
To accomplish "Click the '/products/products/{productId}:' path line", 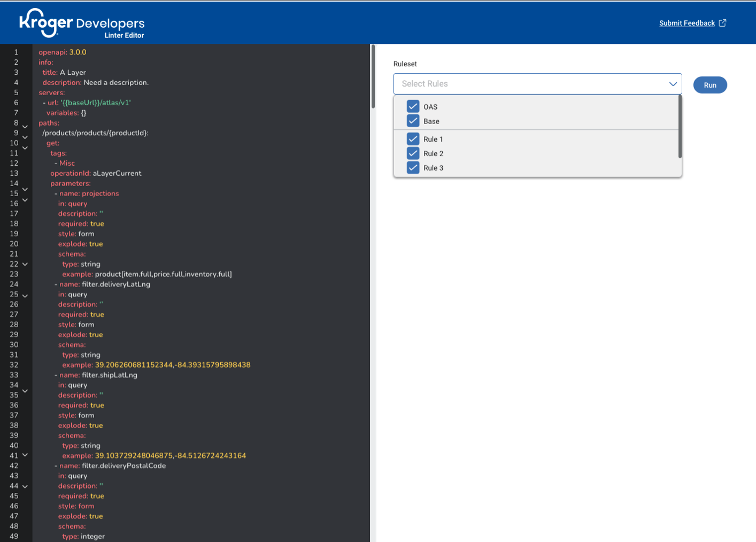I will point(96,133).
